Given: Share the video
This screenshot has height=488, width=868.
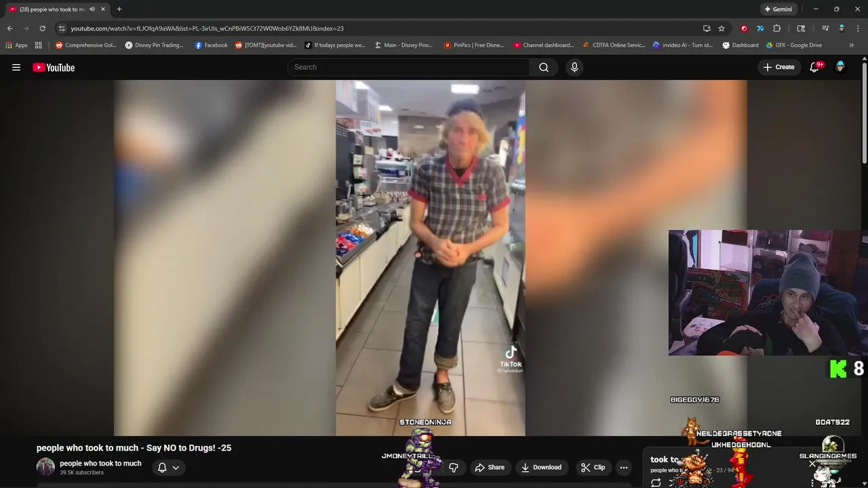Looking at the screenshot, I should (x=490, y=468).
